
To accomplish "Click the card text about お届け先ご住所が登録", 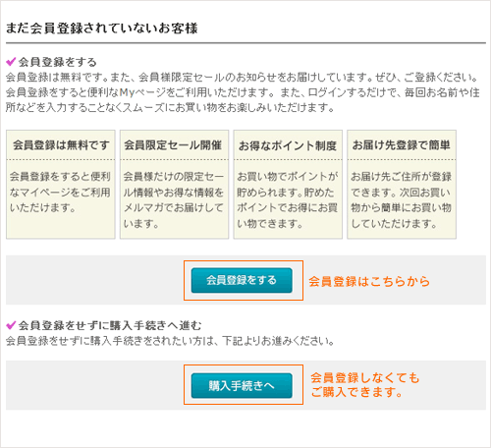I will [x=401, y=199].
